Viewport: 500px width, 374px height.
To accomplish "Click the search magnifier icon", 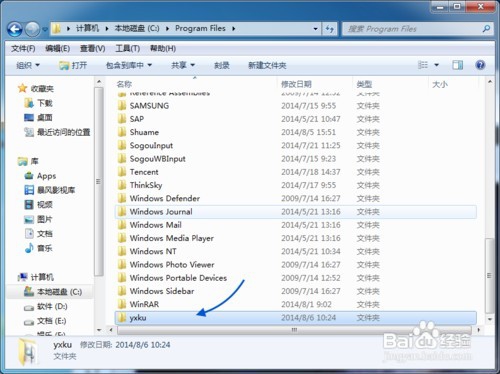I will (486, 29).
